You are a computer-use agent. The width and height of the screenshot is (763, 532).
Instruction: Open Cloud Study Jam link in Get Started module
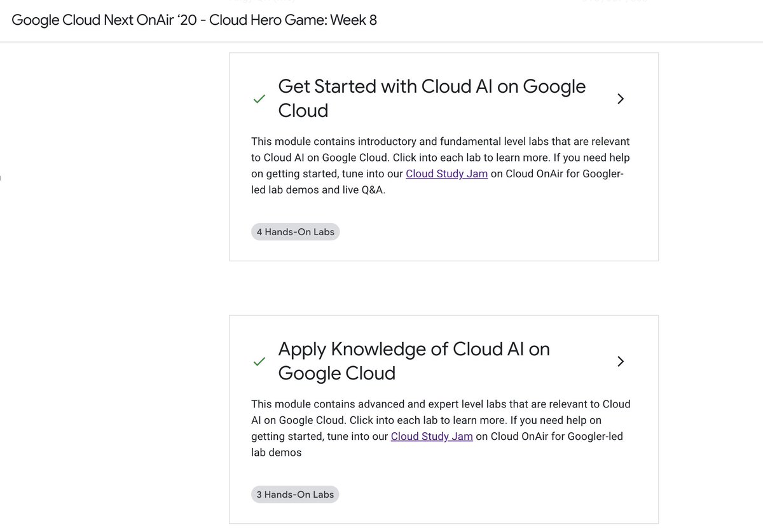click(447, 174)
